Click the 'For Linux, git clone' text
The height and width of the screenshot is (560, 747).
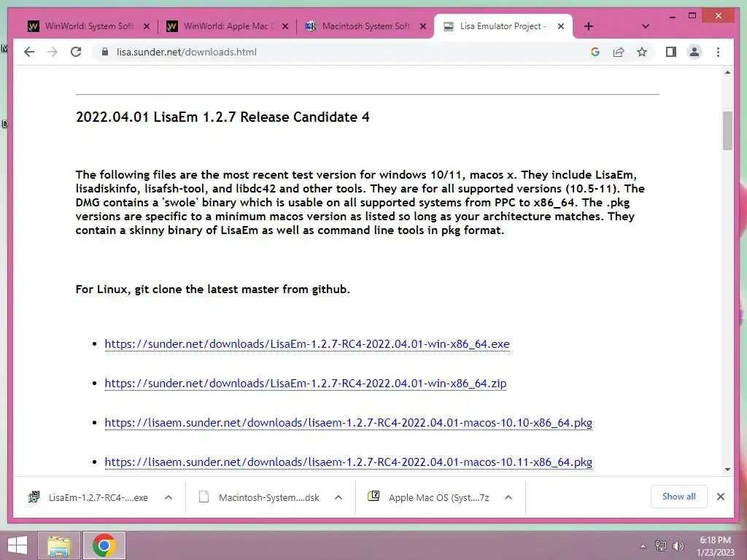(212, 289)
